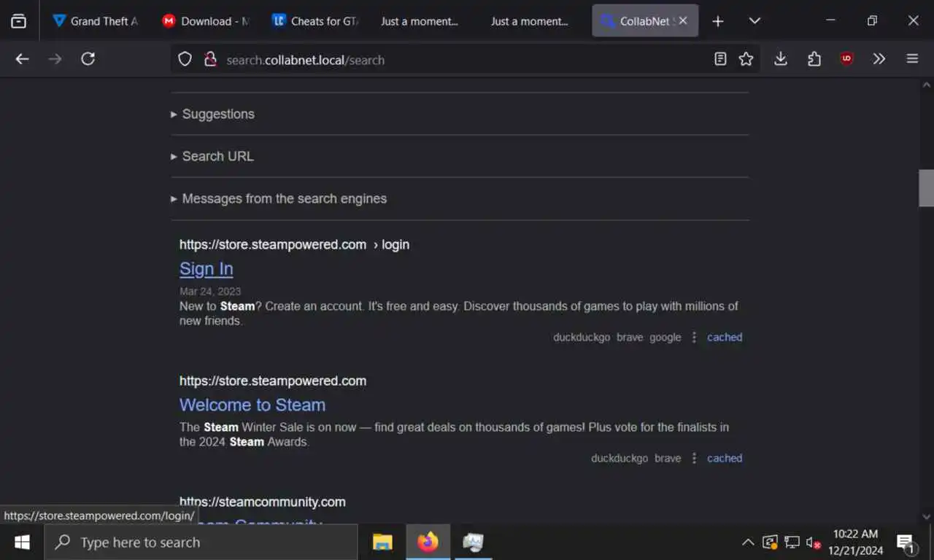Click the address bar URL field
This screenshot has width=934, height=560.
[464, 60]
